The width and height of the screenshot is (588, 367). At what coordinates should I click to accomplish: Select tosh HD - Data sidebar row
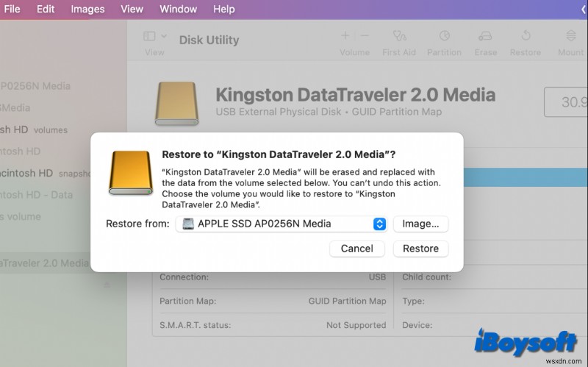(x=36, y=195)
